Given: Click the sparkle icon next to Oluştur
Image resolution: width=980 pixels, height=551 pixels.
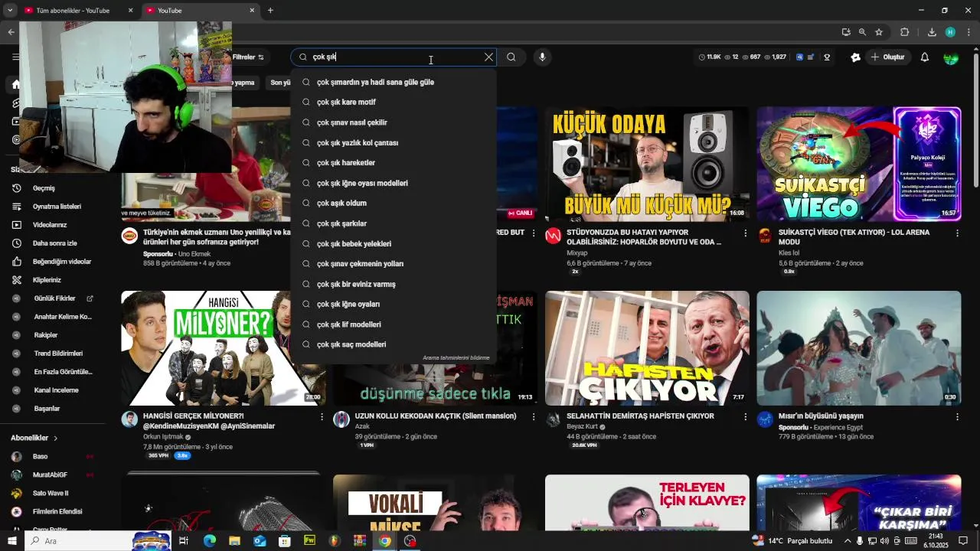Looking at the screenshot, I should [x=856, y=57].
